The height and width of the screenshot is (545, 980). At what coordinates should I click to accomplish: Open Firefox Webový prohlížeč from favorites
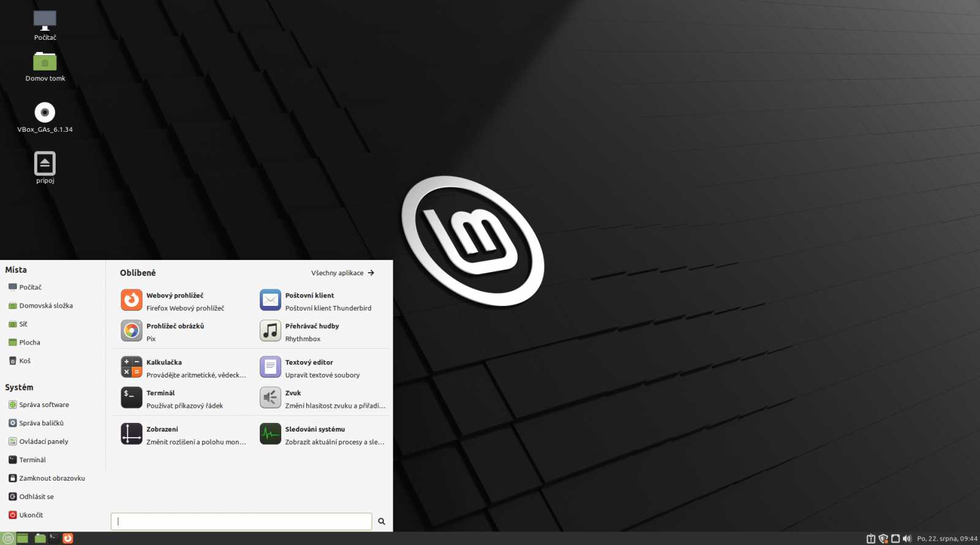(x=184, y=301)
